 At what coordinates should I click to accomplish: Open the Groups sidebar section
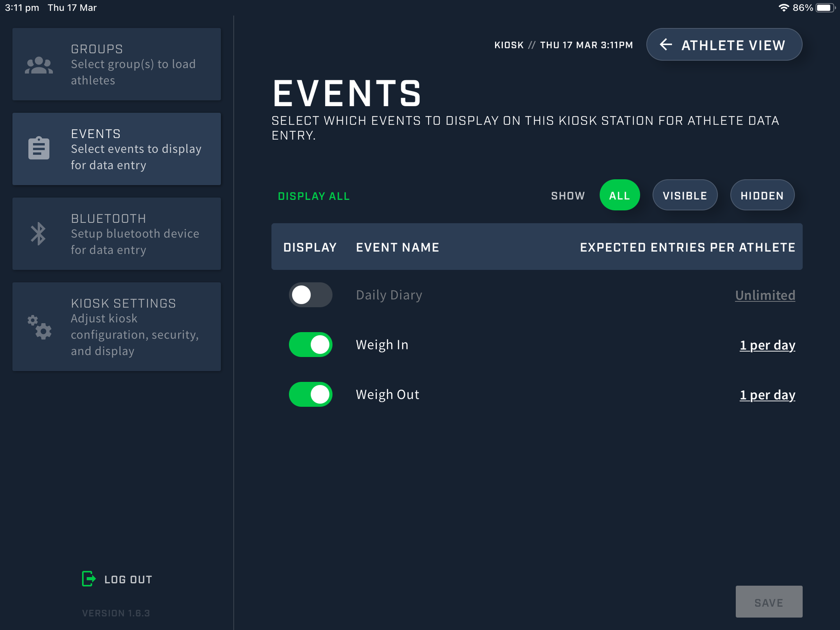click(x=116, y=64)
